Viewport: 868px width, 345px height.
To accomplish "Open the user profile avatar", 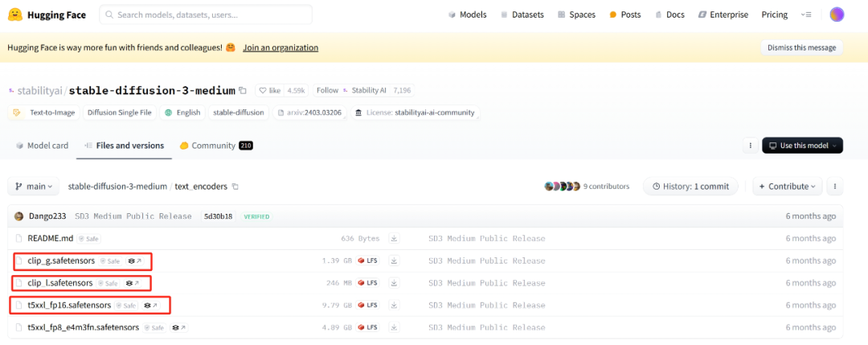I will (837, 15).
